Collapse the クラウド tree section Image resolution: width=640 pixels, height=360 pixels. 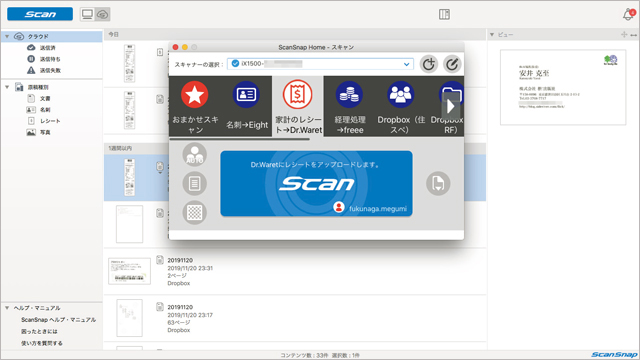(x=7, y=36)
